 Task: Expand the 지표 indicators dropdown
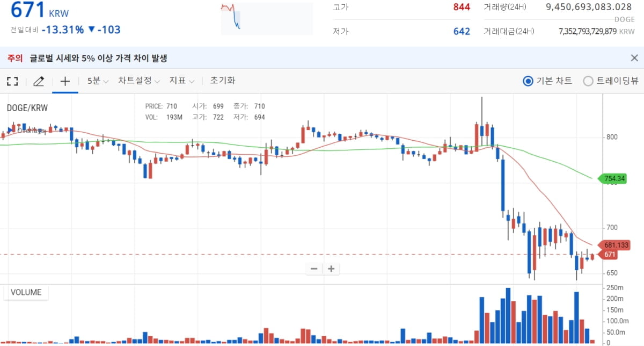tap(181, 81)
